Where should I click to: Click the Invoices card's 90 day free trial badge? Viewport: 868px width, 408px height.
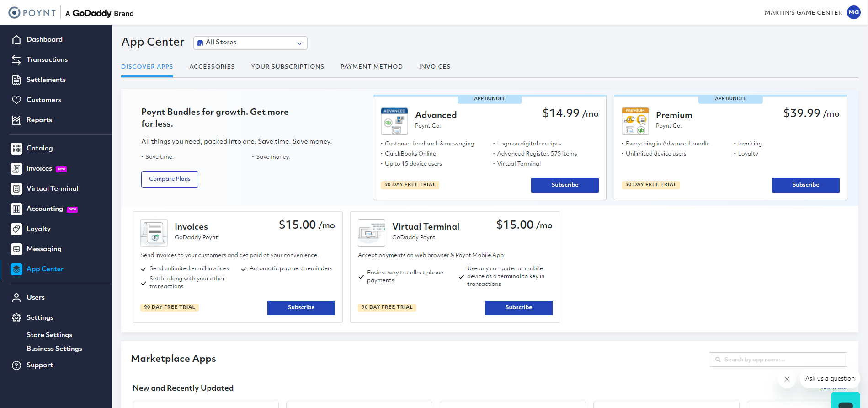click(x=170, y=307)
